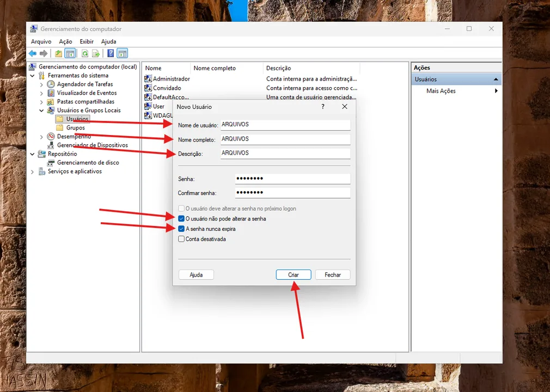Check the 'Conta desativada' checkbox
550x392 pixels.
pyautogui.click(x=181, y=239)
